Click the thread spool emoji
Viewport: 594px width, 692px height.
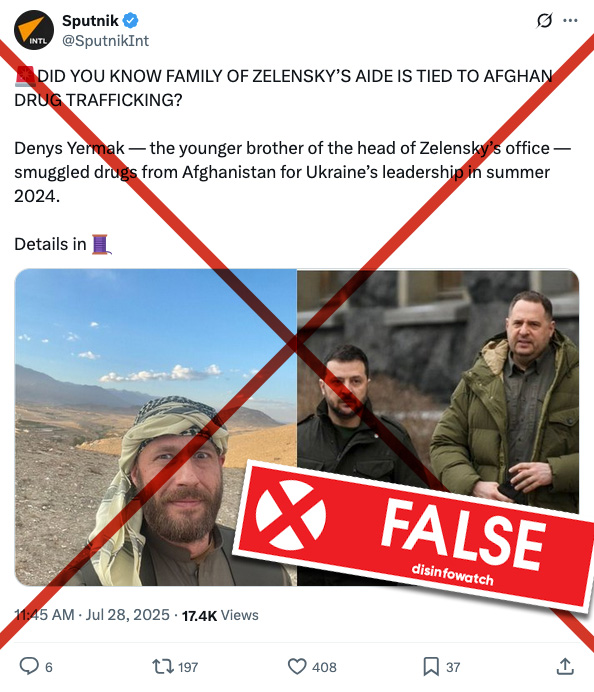[x=101, y=244]
